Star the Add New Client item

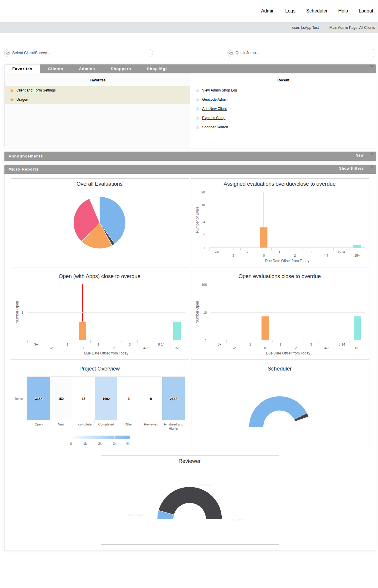(198, 109)
